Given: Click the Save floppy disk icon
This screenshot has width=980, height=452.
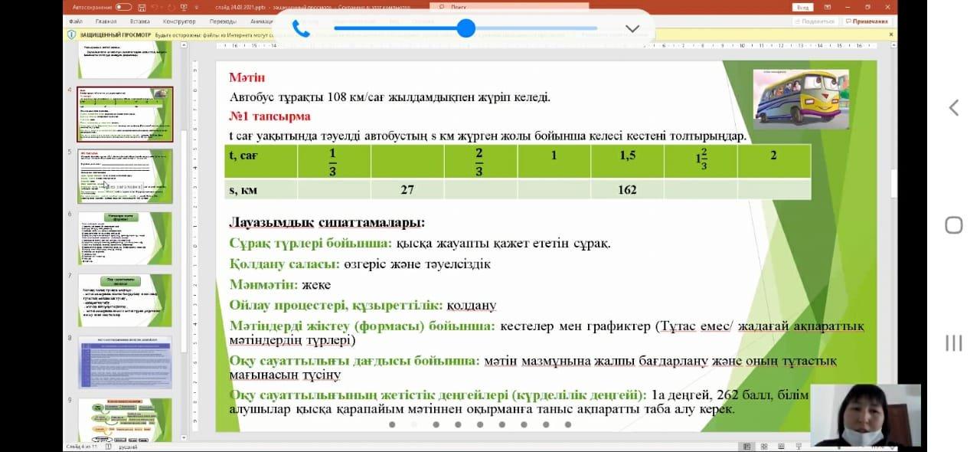Looking at the screenshot, I should (x=140, y=7).
